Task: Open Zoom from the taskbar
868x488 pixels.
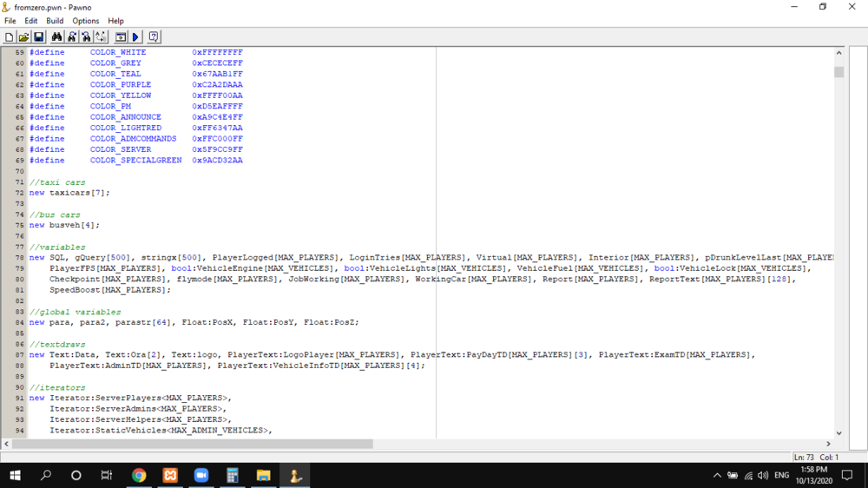Action: 201,475
